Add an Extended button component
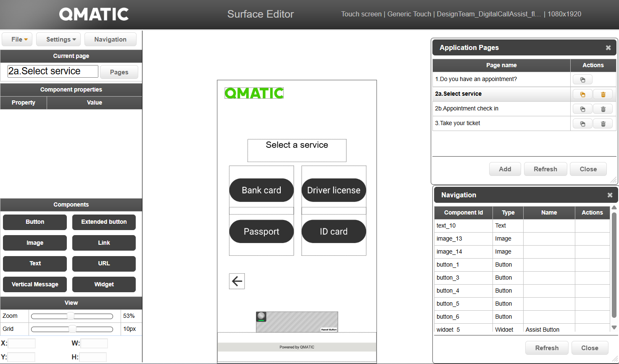 [x=104, y=222]
